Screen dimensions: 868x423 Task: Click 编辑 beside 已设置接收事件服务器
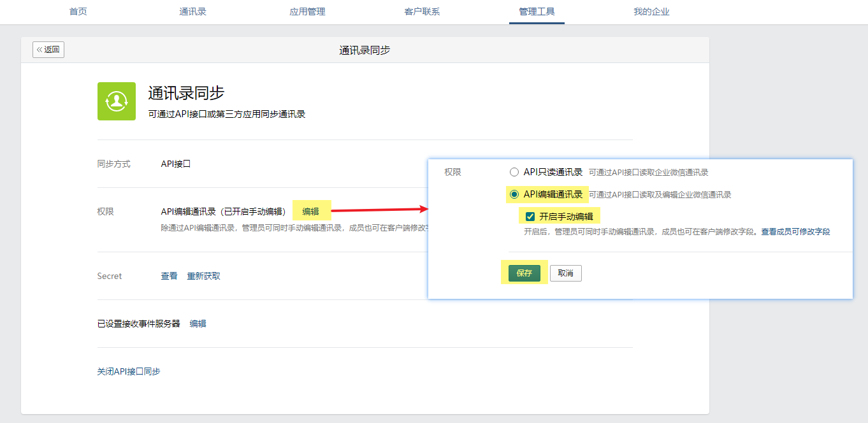point(198,324)
